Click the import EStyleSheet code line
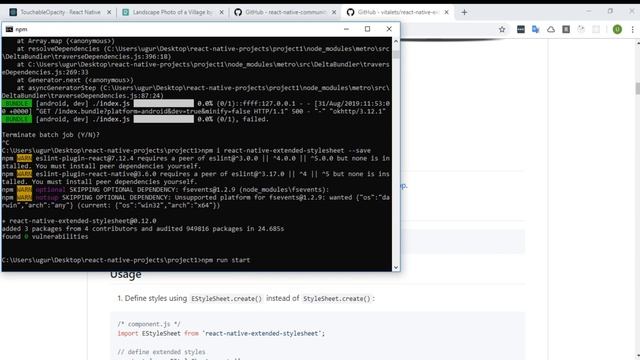Viewport: 640px width, 360px height. click(221, 333)
